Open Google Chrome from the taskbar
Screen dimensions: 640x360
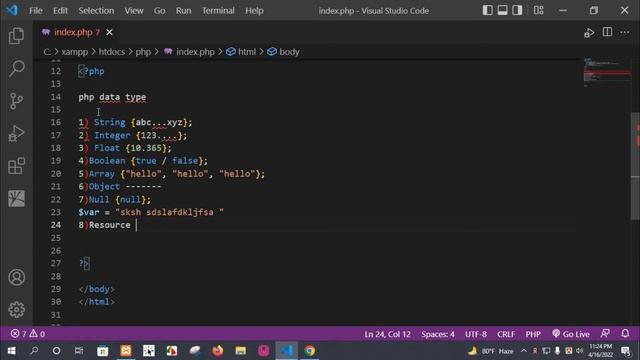(x=309, y=351)
